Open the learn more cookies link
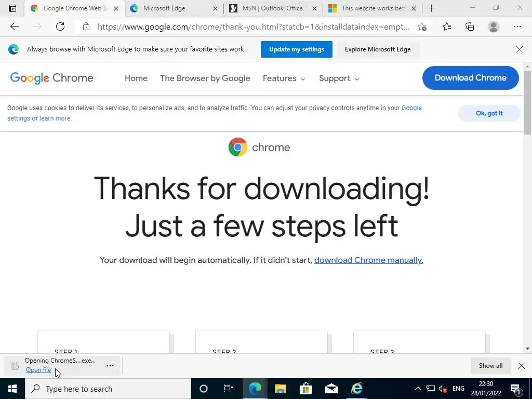Screen dimensions: 532x399 tap(55, 118)
